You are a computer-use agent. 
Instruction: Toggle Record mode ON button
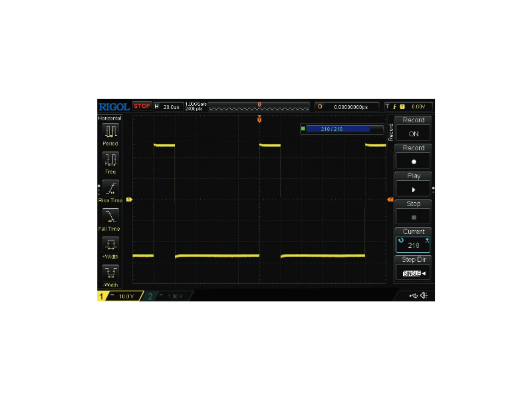tap(413, 134)
